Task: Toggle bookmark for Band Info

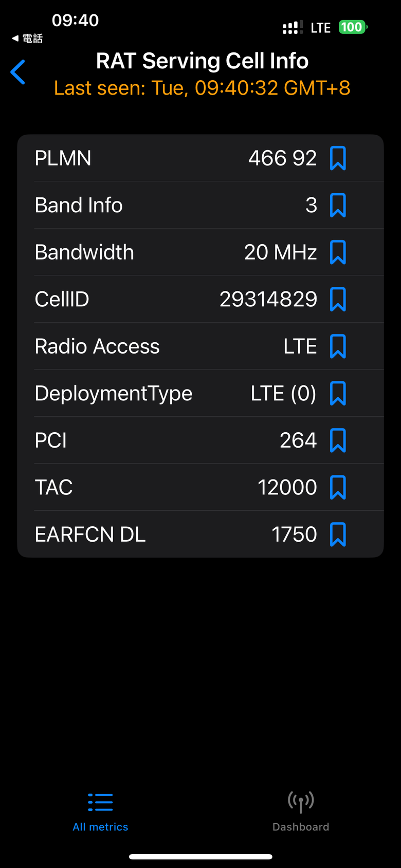Action: (x=338, y=205)
